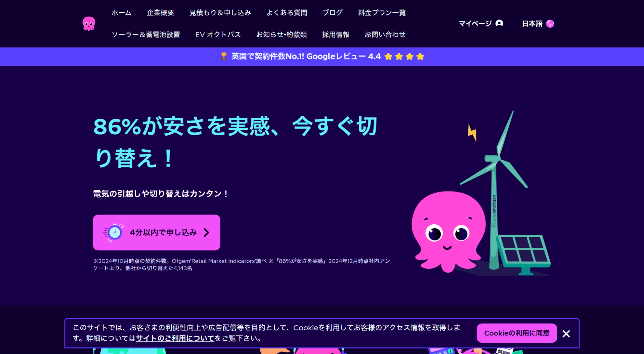Open お知らせ・約款類 section
The image size is (644, 354).
[x=282, y=34]
